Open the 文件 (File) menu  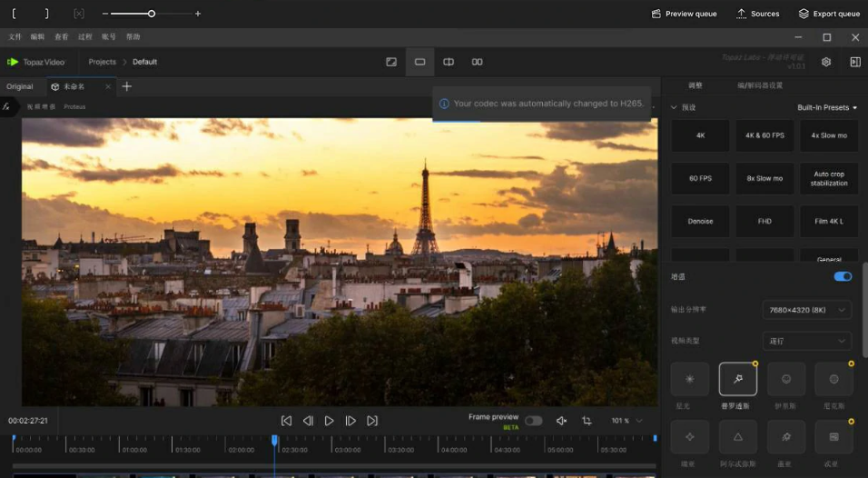point(15,37)
